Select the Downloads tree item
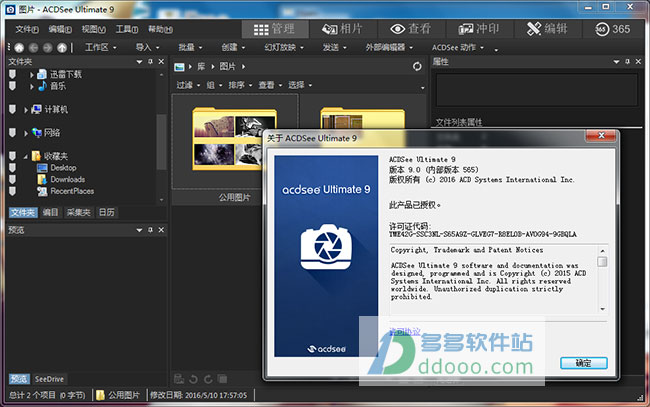 point(68,179)
